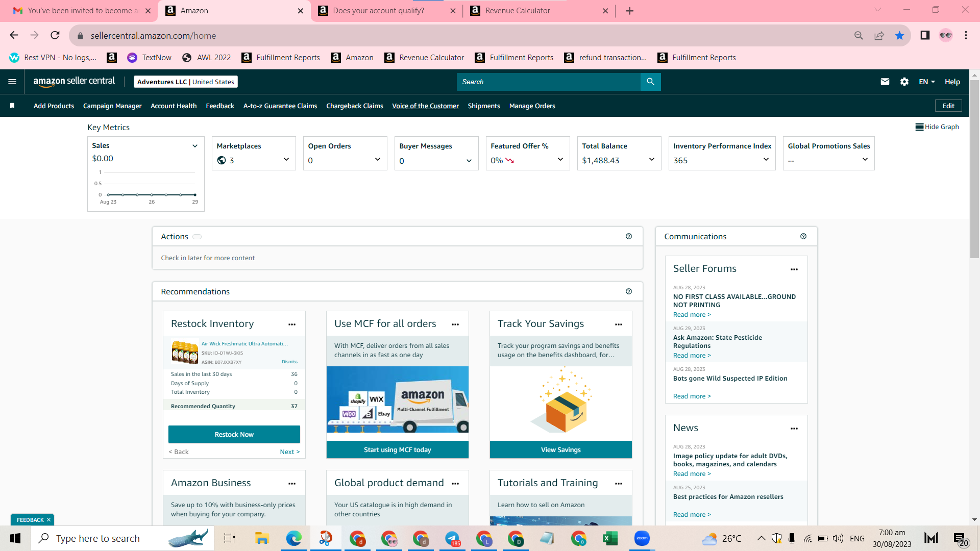Open the Communications help question icon
The width and height of the screenshot is (980, 551).
point(803,236)
